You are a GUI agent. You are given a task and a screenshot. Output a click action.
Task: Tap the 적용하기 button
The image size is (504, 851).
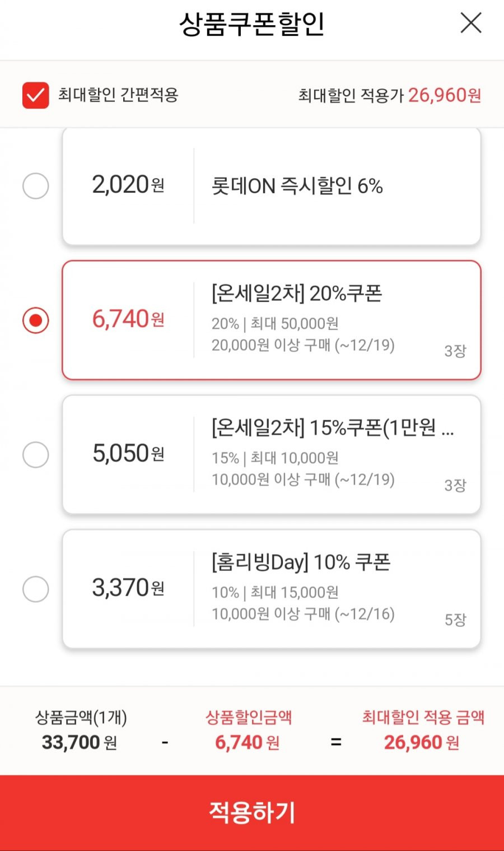point(252,813)
